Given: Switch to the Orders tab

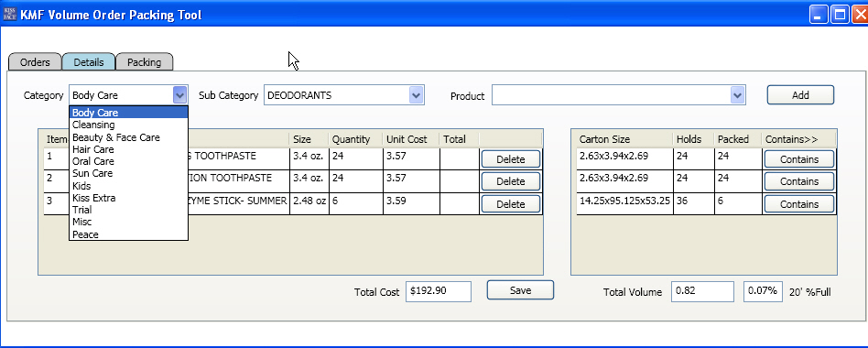Looking at the screenshot, I should coord(35,62).
